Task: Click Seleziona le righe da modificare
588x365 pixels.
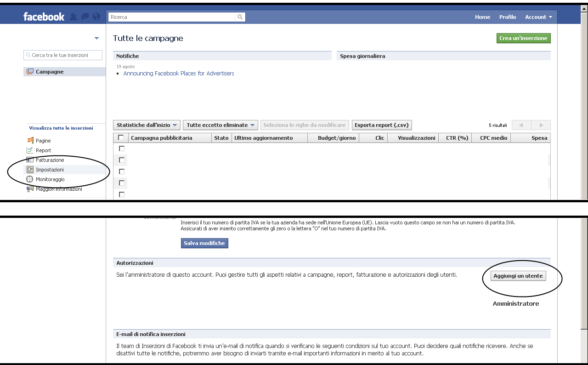Action: [x=305, y=125]
